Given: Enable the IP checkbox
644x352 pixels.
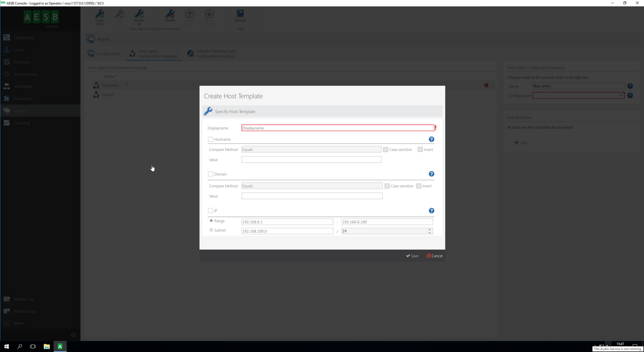Looking at the screenshot, I should (210, 211).
